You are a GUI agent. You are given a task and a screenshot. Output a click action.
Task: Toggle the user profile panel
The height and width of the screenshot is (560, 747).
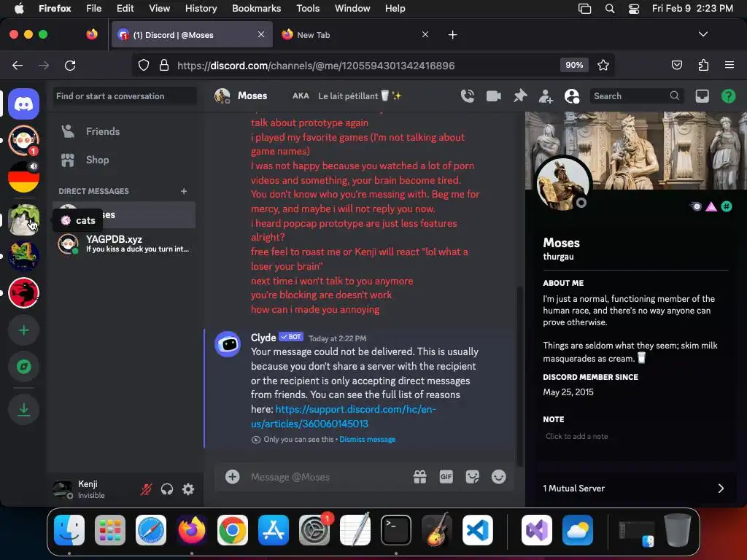[x=572, y=96]
